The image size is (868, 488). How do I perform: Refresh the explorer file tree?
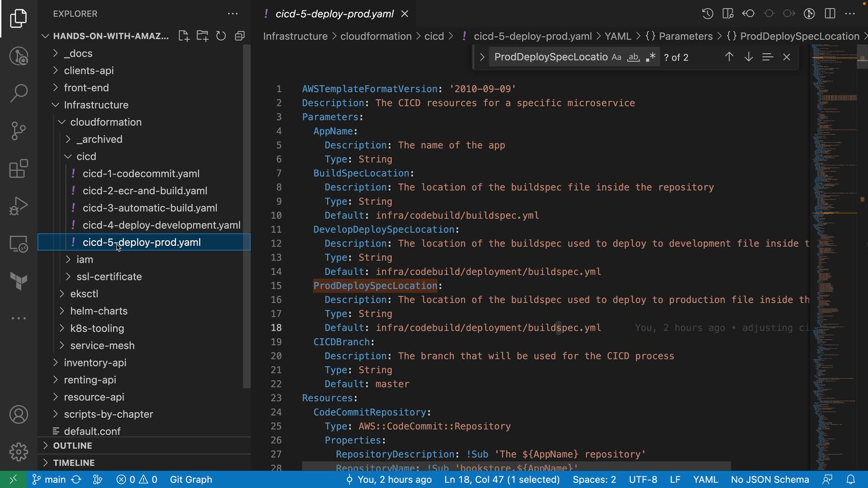pos(221,36)
